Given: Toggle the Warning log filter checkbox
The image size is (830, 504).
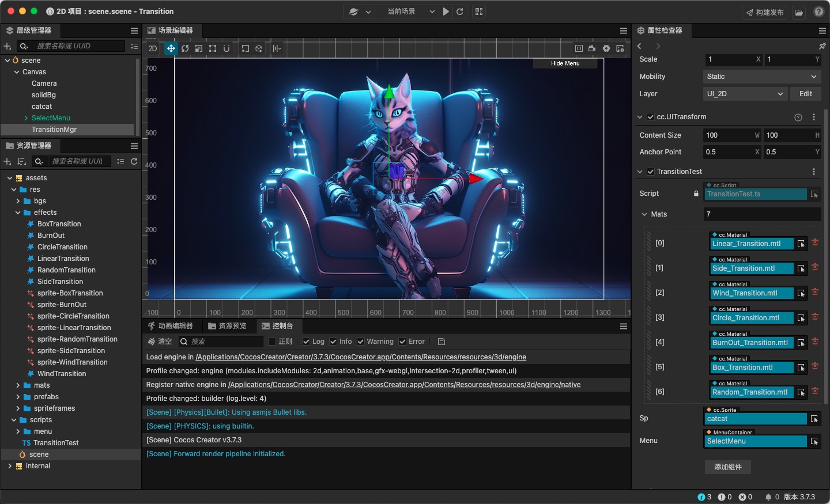Looking at the screenshot, I should pos(361,342).
